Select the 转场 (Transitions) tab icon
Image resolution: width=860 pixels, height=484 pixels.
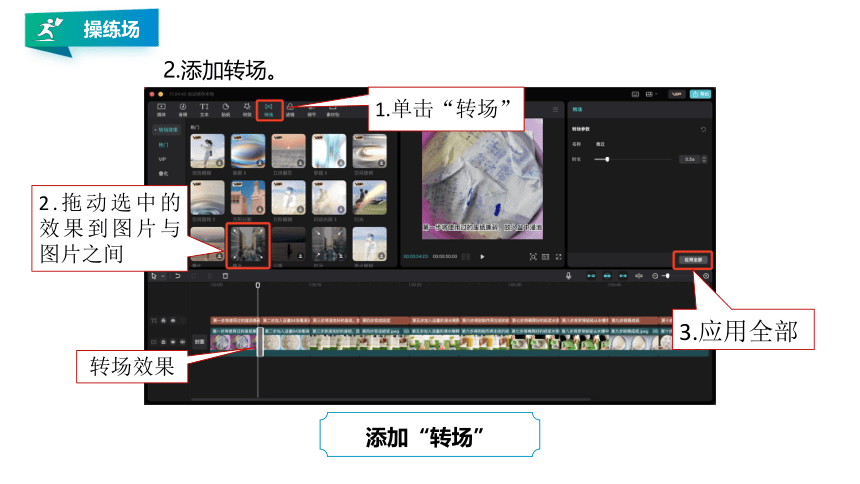(268, 110)
